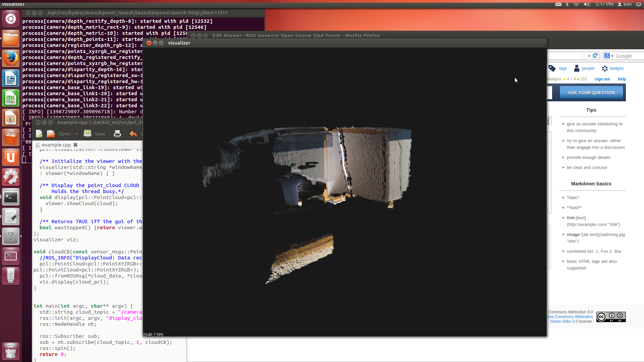Save example.cpp using the gedit Save button
The image size is (644, 362).
[95, 134]
